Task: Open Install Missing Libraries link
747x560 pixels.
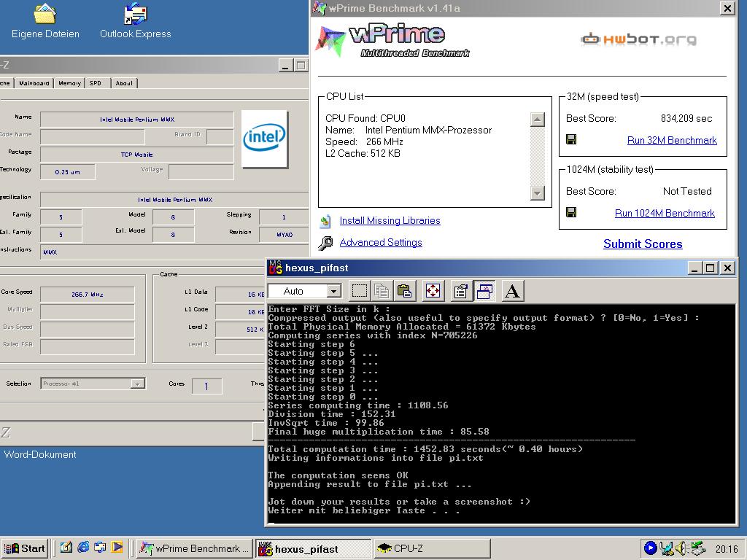Action: point(390,220)
